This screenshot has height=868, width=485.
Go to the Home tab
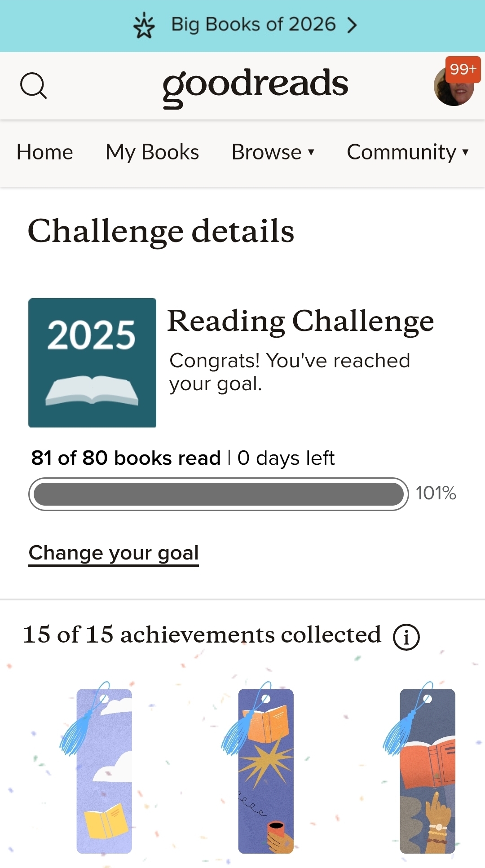(44, 152)
